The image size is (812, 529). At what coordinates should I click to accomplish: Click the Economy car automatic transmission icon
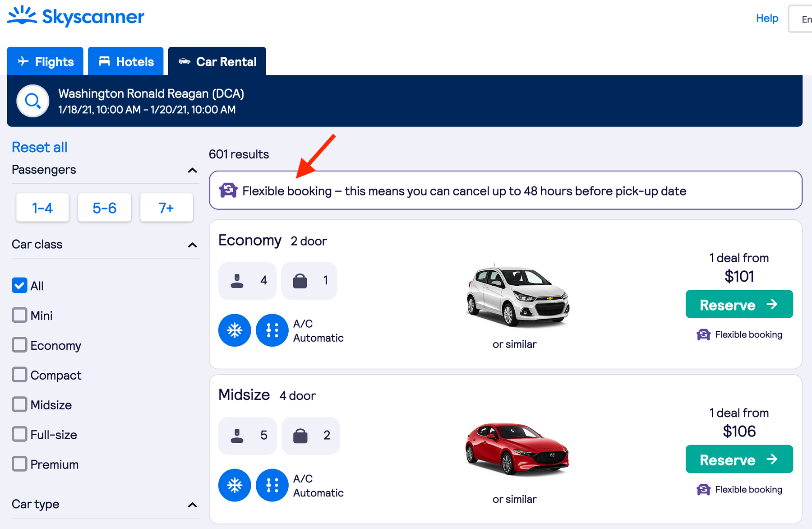coord(272,330)
